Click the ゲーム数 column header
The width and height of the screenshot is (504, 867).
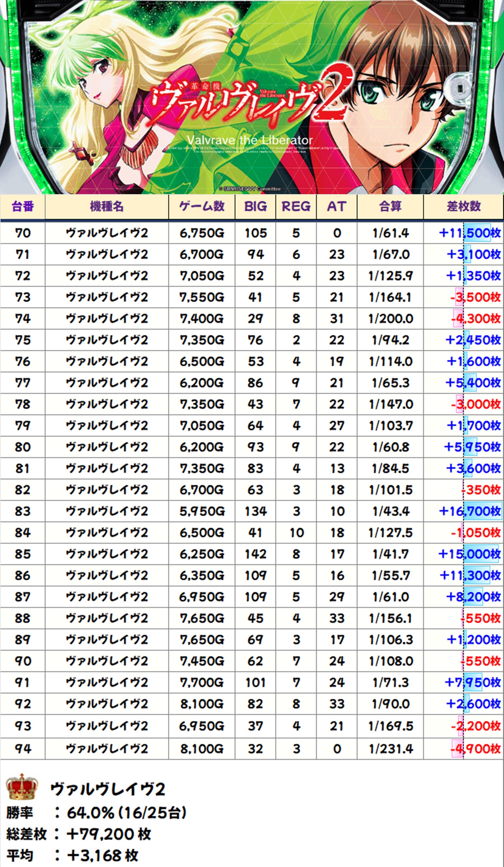click(x=202, y=206)
